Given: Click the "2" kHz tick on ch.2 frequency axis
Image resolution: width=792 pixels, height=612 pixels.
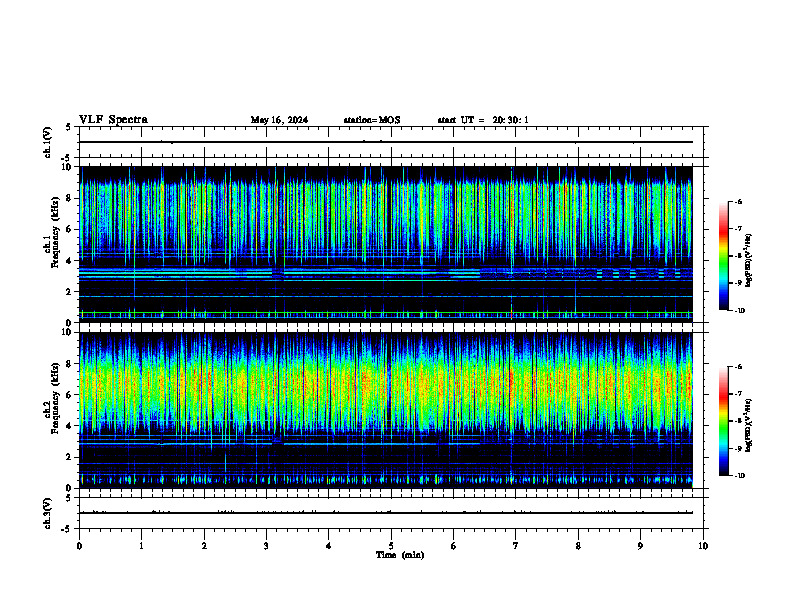Looking at the screenshot, I should click(68, 457).
